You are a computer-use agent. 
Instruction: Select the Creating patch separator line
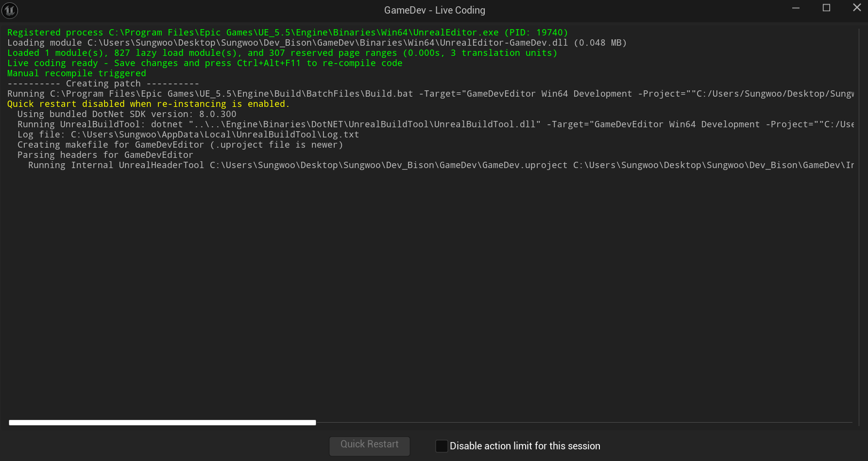(x=103, y=84)
